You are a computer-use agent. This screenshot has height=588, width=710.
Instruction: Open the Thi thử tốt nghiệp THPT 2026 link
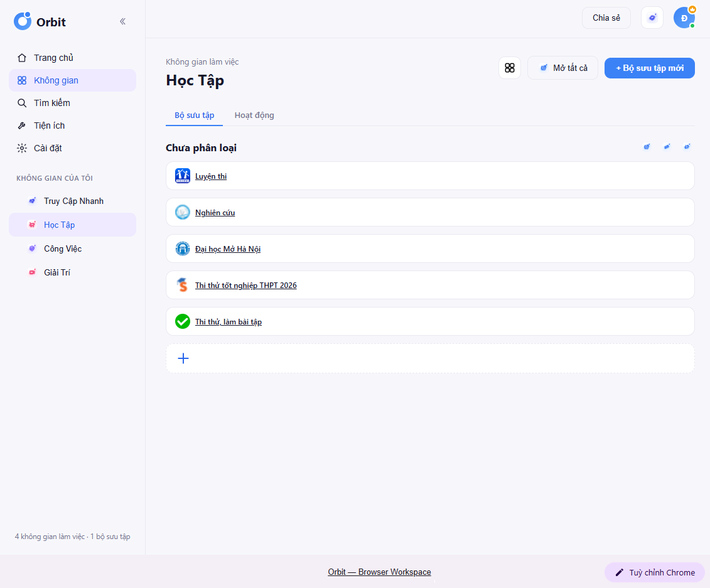point(246,285)
